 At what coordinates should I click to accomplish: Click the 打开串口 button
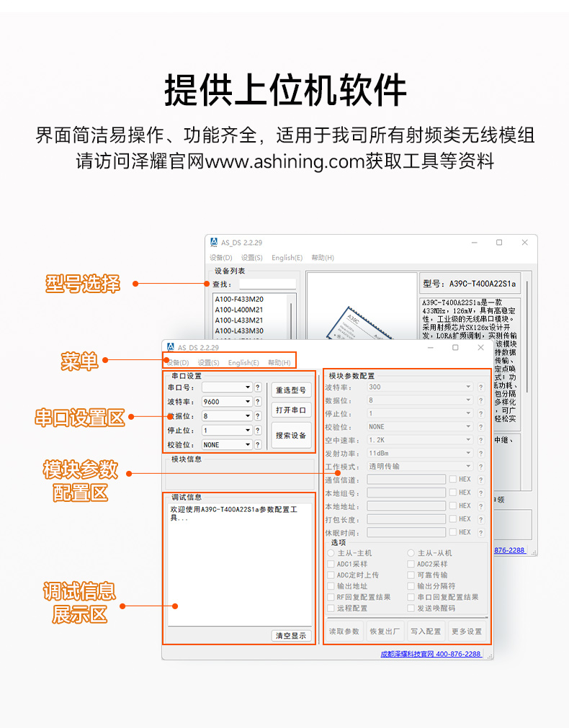point(291,410)
